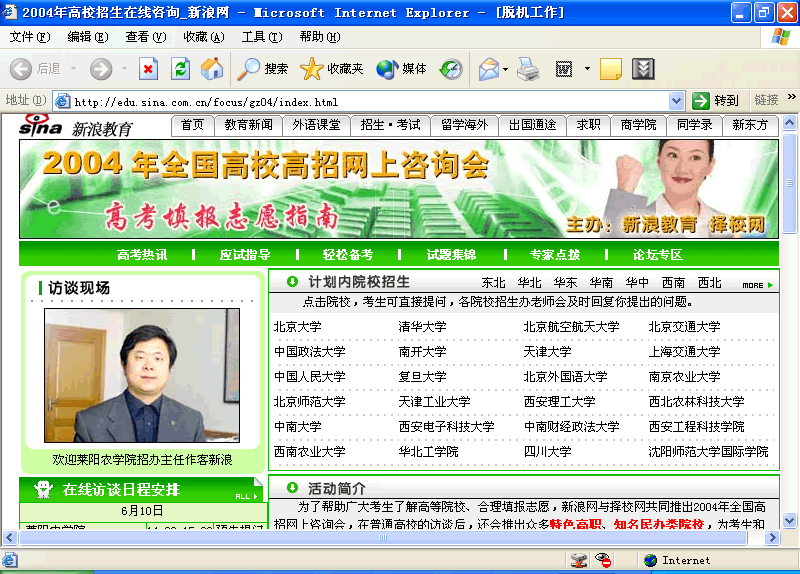Screen dimensions: 800x574
Task: Click mascot icon beside 在线访谈日程安排
Action: pyautogui.click(x=43, y=489)
